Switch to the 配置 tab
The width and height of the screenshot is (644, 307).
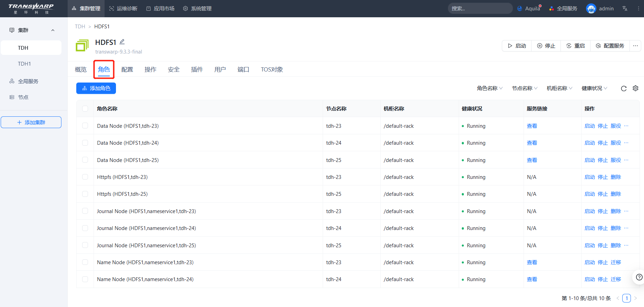(x=127, y=69)
